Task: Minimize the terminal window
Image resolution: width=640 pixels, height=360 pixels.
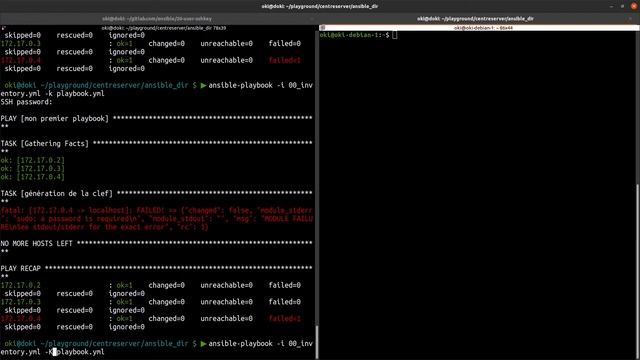Action: pos(611,6)
